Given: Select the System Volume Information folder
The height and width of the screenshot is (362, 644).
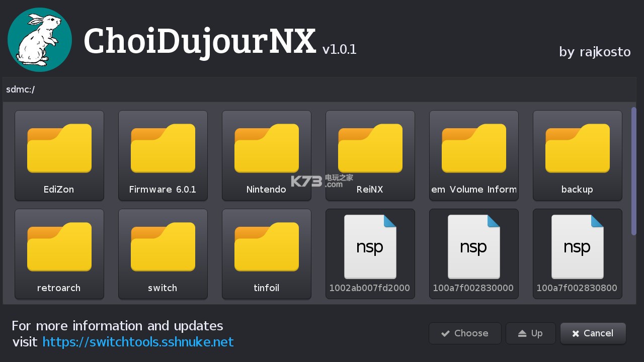Looking at the screenshot, I should tap(474, 155).
